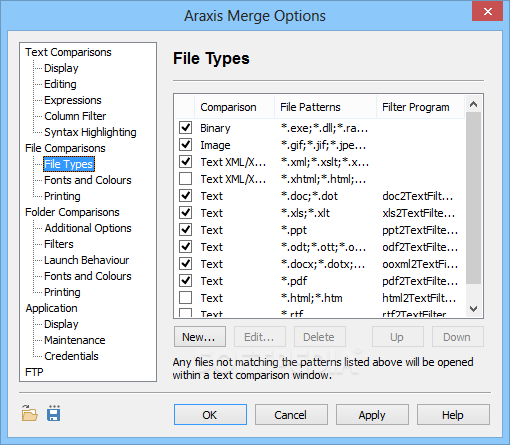Open Filters under Folder Comparisons
This screenshot has width=510, height=445.
click(x=59, y=244)
